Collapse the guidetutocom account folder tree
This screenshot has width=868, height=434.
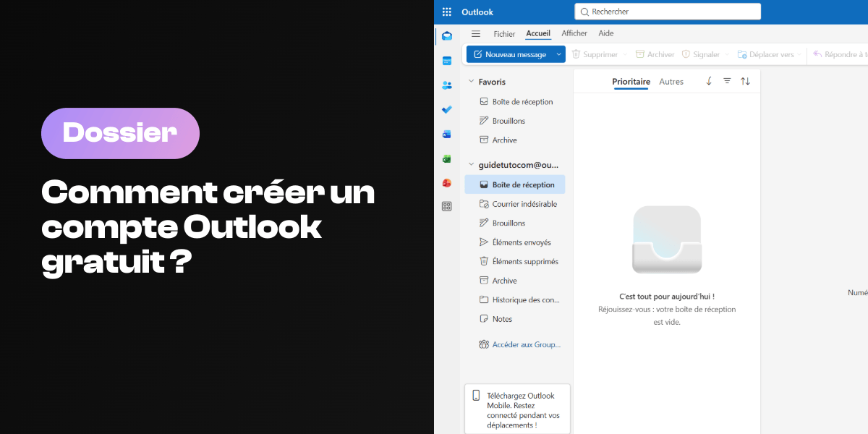tap(471, 165)
